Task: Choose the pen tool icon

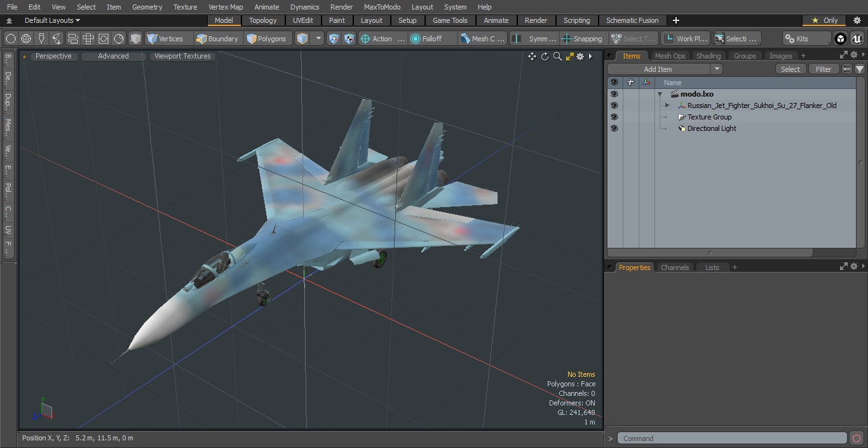Action: click(41, 39)
